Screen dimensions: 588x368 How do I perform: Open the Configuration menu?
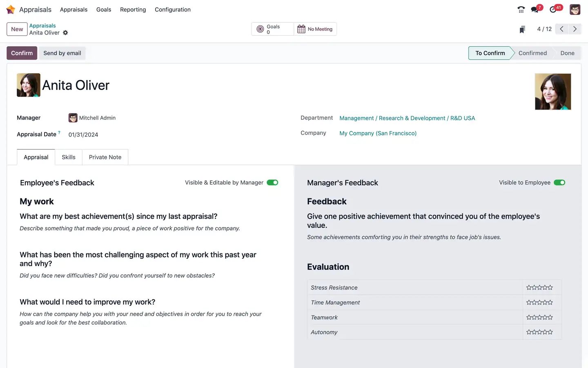pyautogui.click(x=173, y=9)
